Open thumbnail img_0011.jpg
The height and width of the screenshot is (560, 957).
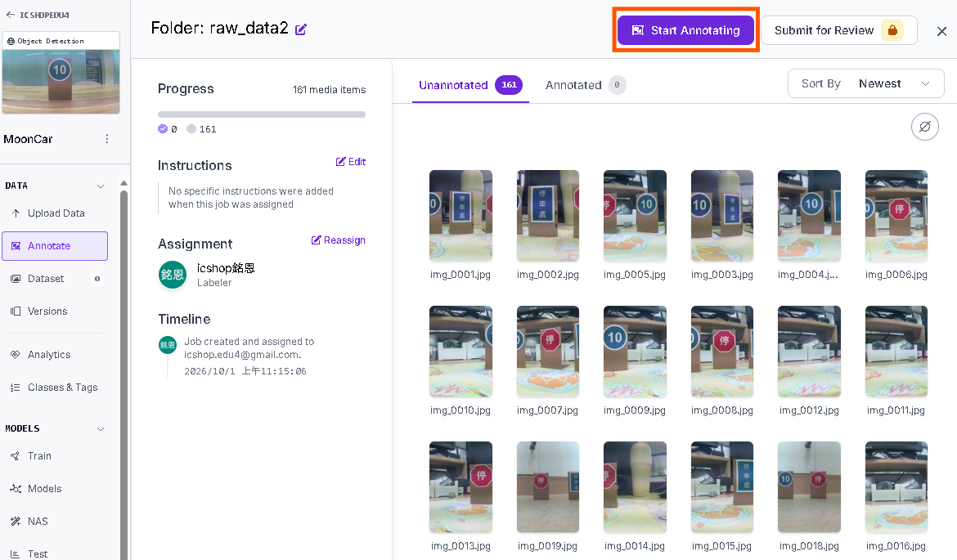[896, 352]
